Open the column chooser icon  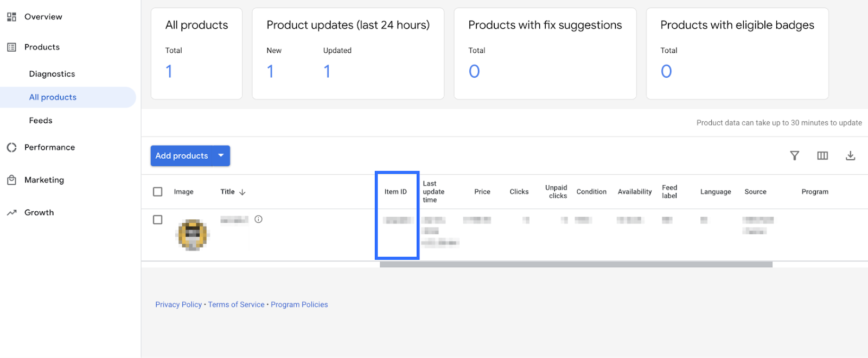pyautogui.click(x=822, y=156)
